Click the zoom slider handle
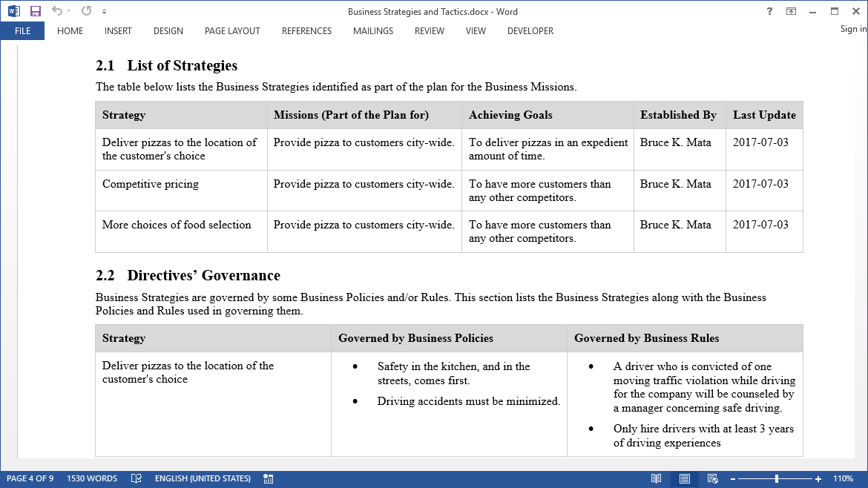This screenshot has width=868, height=488. (777, 479)
